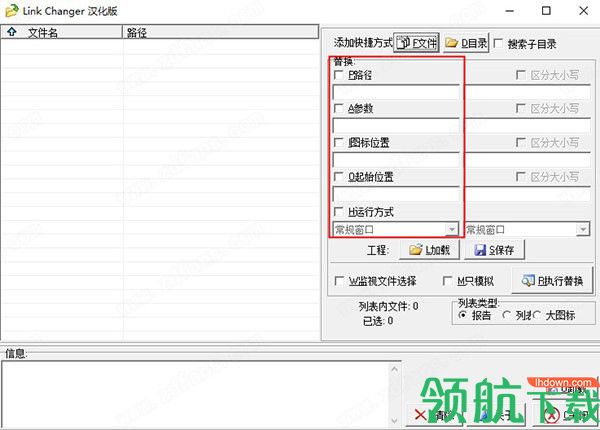Click the floppy disk icon on S保存
Image resolution: width=600 pixels, height=430 pixels.
click(480, 250)
